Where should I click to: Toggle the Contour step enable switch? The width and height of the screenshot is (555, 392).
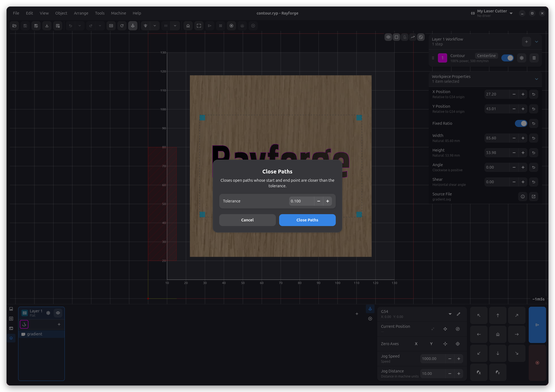(507, 58)
